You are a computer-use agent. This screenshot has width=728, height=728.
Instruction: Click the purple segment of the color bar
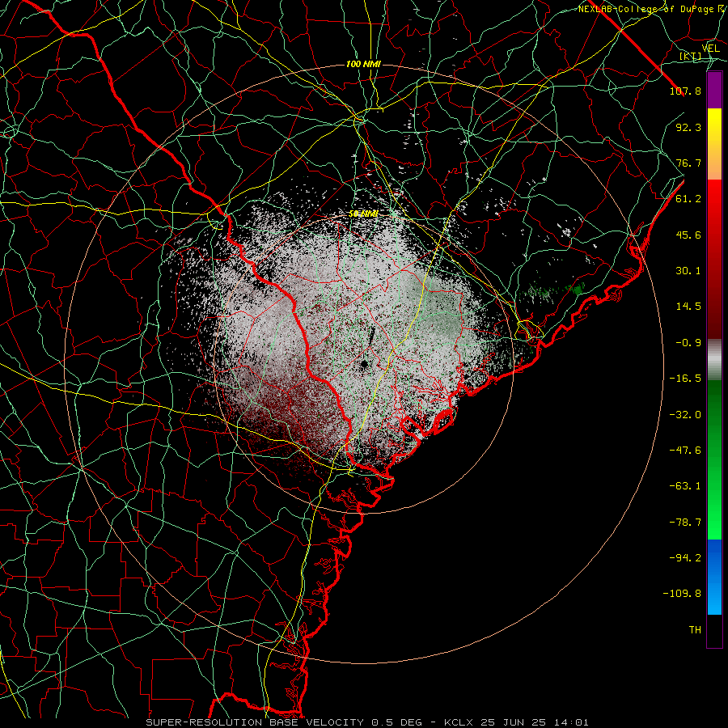714,90
